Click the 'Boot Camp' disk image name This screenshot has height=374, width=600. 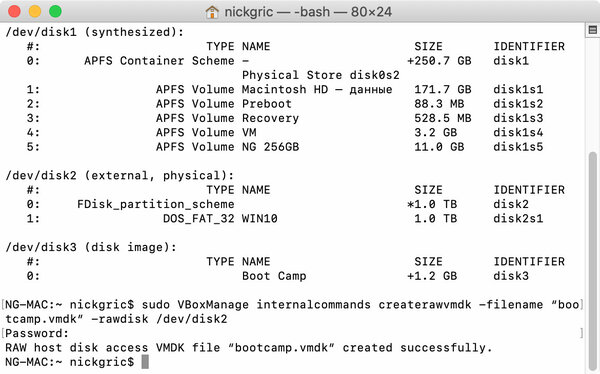click(x=274, y=276)
